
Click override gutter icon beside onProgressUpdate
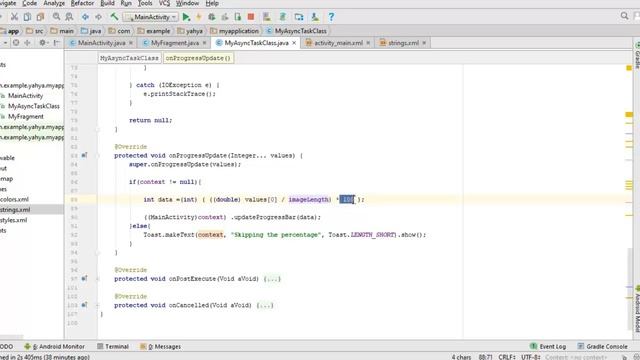[84, 155]
